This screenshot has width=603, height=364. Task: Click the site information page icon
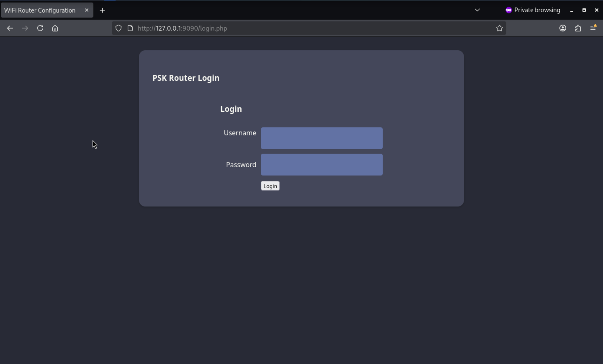(x=130, y=28)
